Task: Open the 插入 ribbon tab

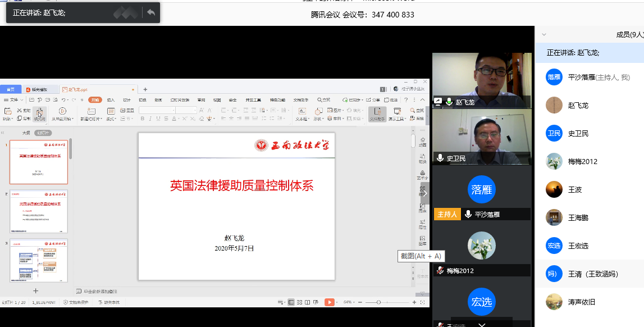Action: [x=111, y=100]
